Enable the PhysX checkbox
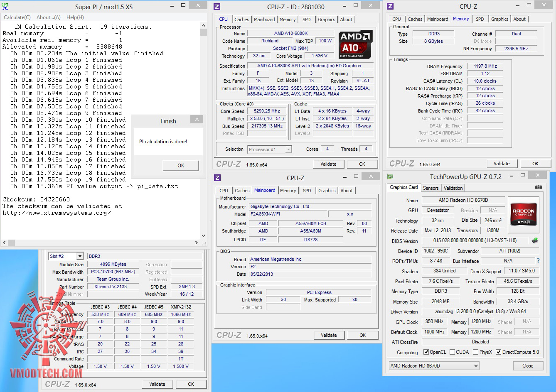556x392 pixels. coord(475,352)
